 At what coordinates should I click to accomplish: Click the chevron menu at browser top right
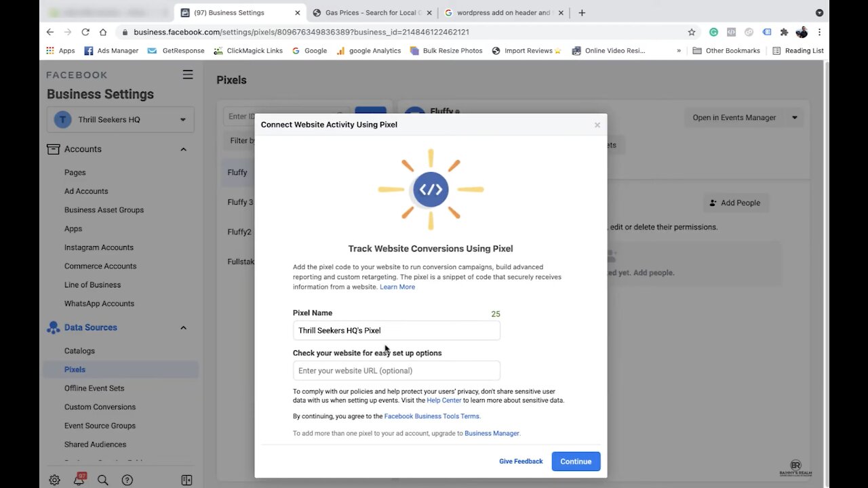(819, 12)
